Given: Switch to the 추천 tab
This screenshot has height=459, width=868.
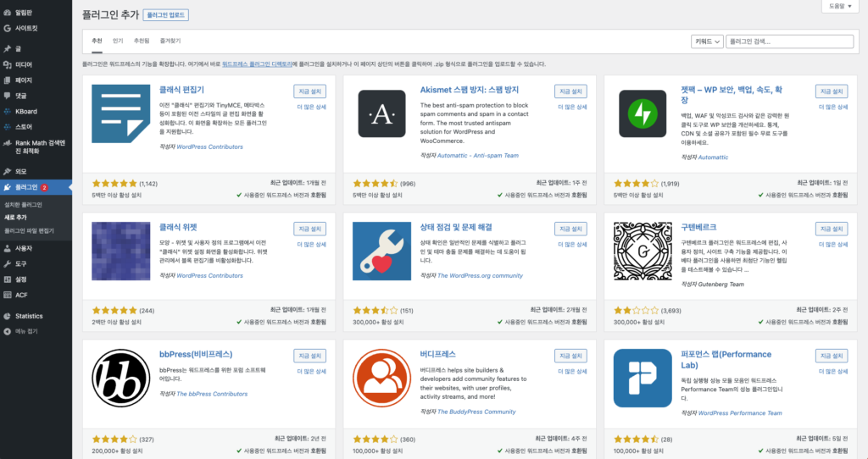Looking at the screenshot, I should tap(97, 41).
